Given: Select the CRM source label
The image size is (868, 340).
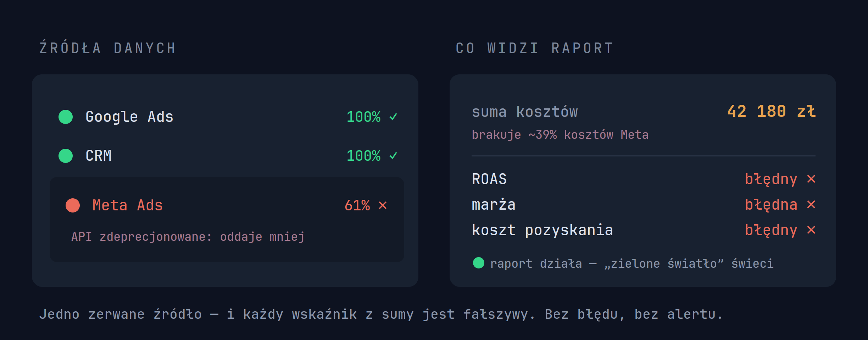Looking at the screenshot, I should point(99,156).
